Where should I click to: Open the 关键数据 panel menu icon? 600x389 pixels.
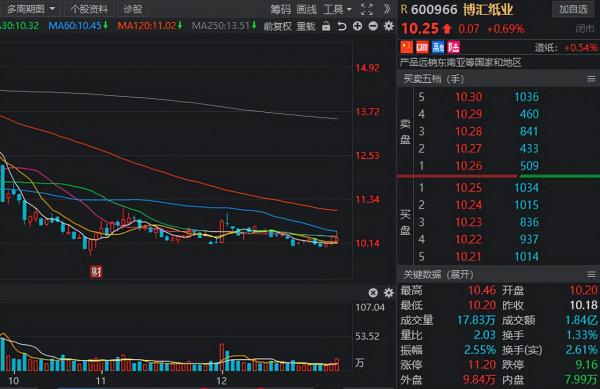[x=591, y=275]
